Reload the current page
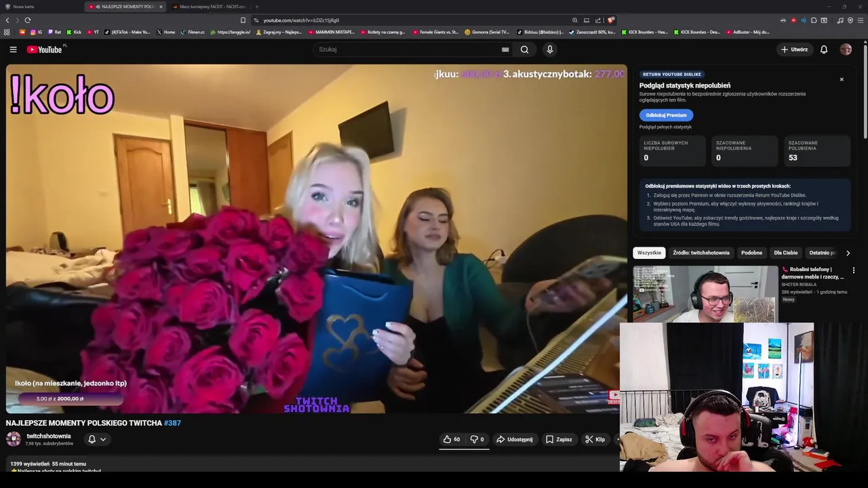This screenshot has height=488, width=868. click(28, 20)
